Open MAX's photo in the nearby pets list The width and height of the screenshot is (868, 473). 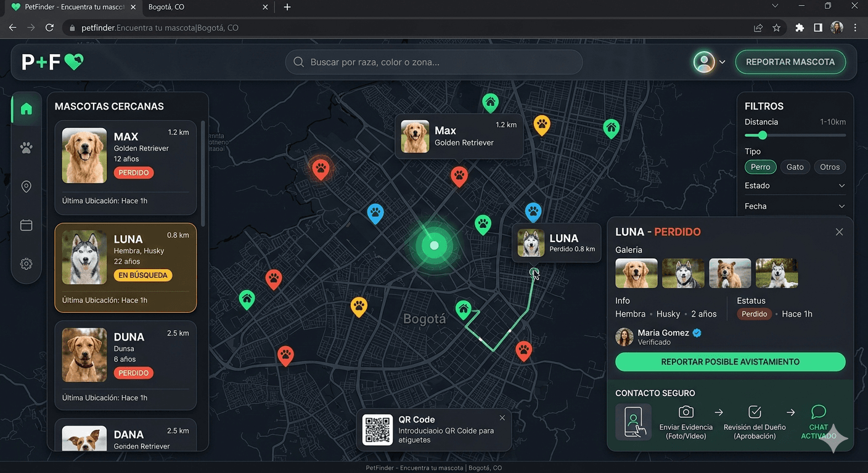click(x=84, y=155)
